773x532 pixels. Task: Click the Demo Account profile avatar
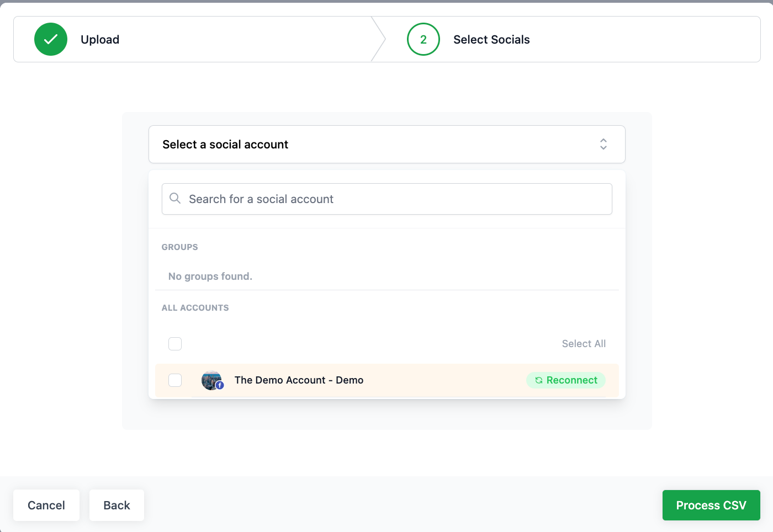[x=211, y=380]
